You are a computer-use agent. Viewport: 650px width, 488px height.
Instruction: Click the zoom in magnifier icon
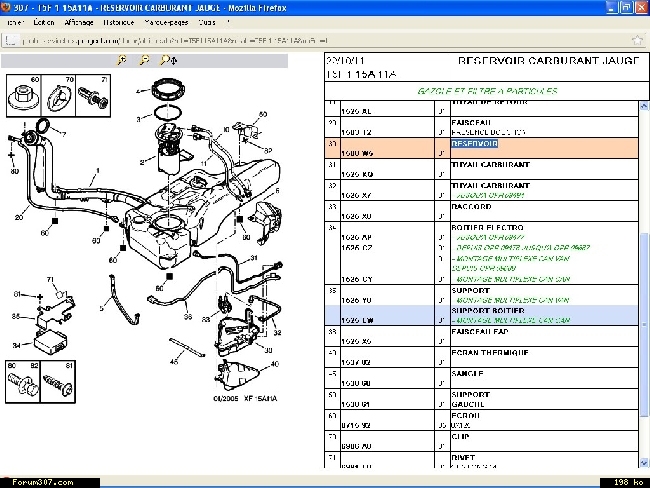pos(122,60)
